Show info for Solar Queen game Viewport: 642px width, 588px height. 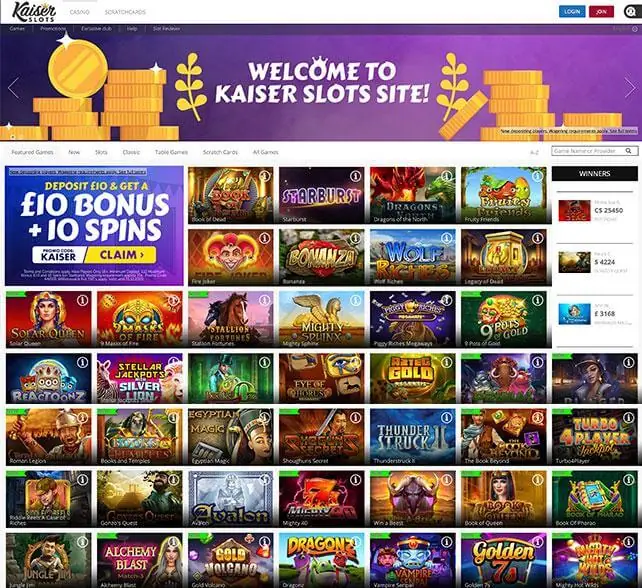(x=82, y=300)
